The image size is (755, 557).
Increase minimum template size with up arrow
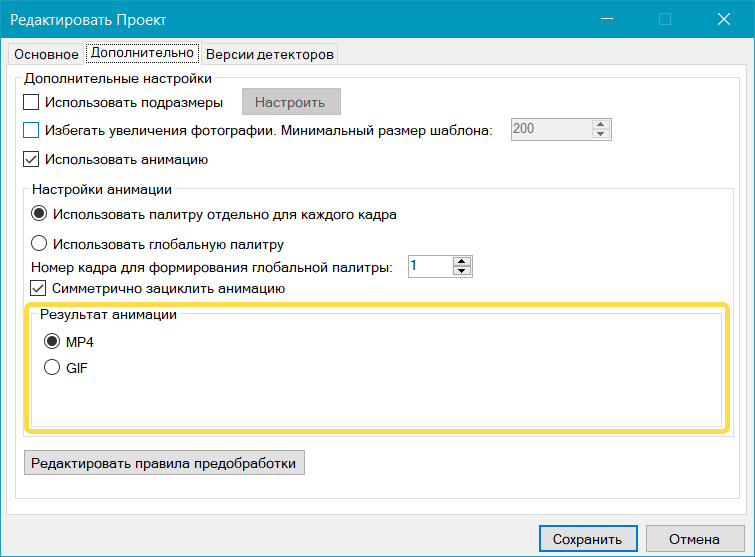tap(600, 124)
